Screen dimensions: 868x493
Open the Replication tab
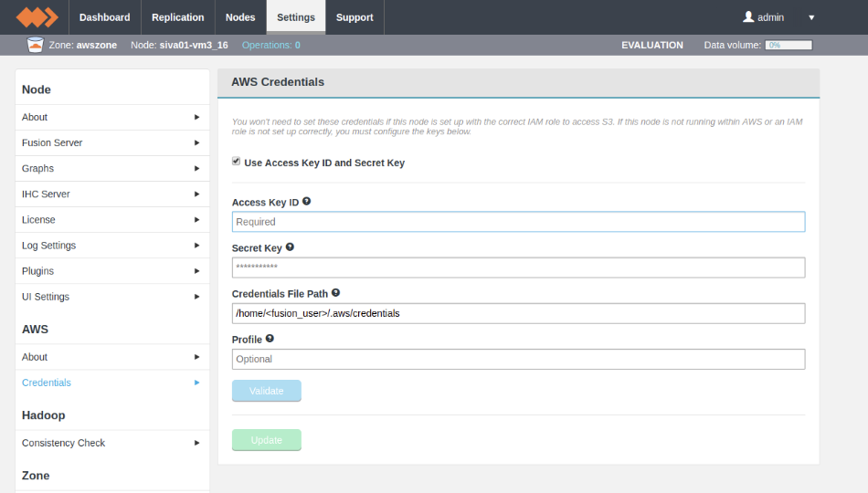tap(177, 17)
